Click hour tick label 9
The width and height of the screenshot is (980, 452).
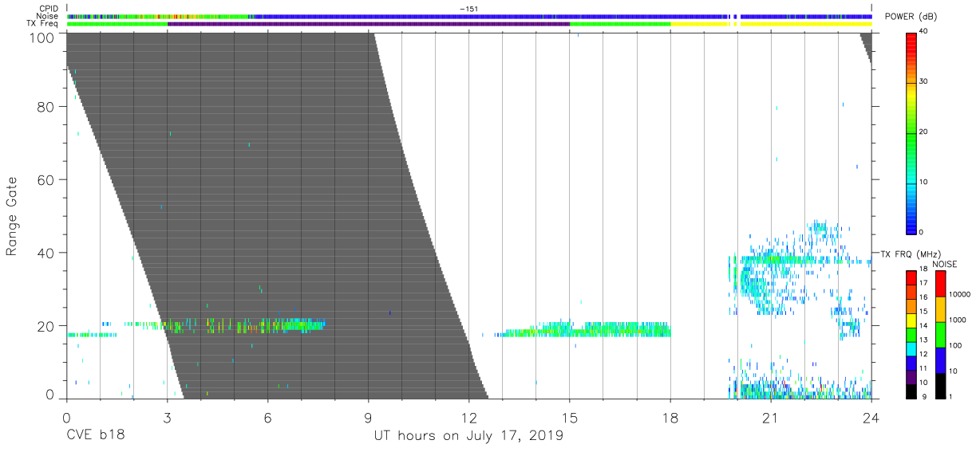[368, 418]
